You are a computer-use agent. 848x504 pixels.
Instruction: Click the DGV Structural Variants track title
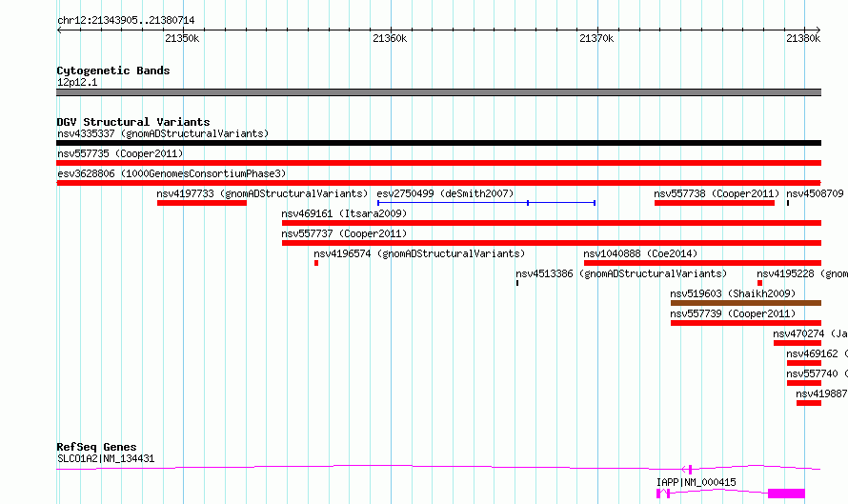coord(133,122)
